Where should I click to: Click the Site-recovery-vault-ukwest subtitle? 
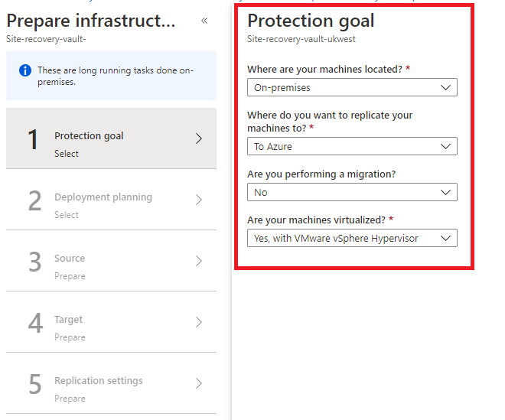click(301, 39)
